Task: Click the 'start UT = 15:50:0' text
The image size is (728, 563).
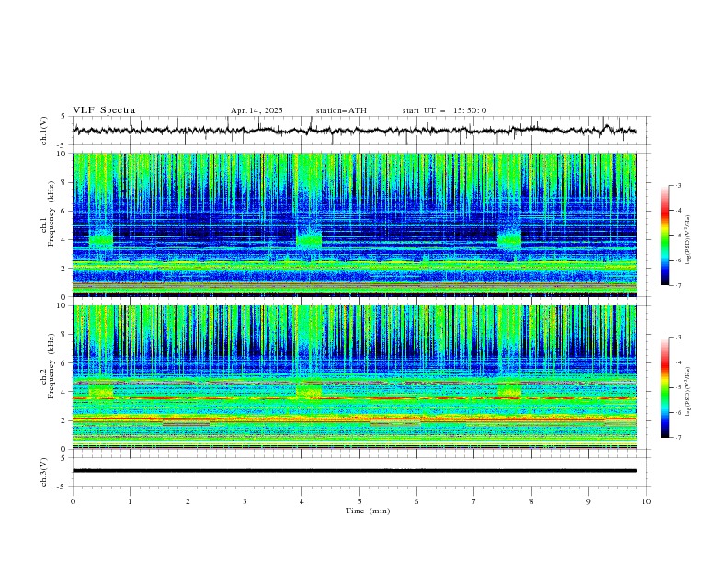Action: pos(444,110)
